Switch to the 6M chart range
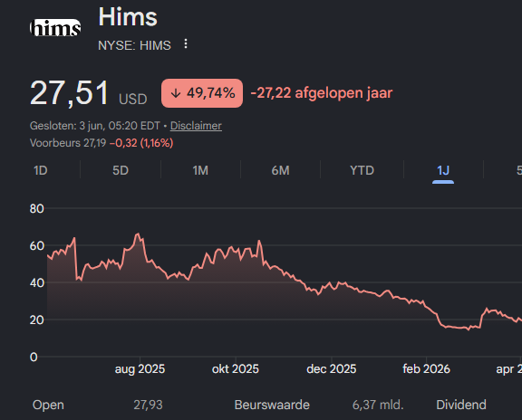Screen dimensions: 522x420 pos(280,170)
